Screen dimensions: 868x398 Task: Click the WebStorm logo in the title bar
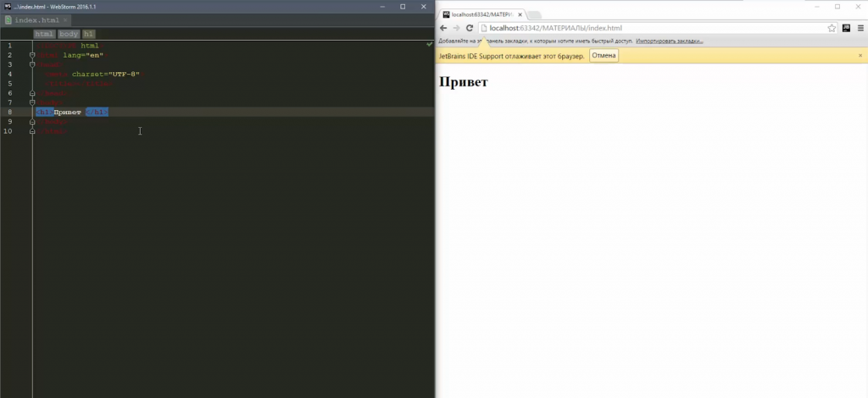pyautogui.click(x=8, y=6)
